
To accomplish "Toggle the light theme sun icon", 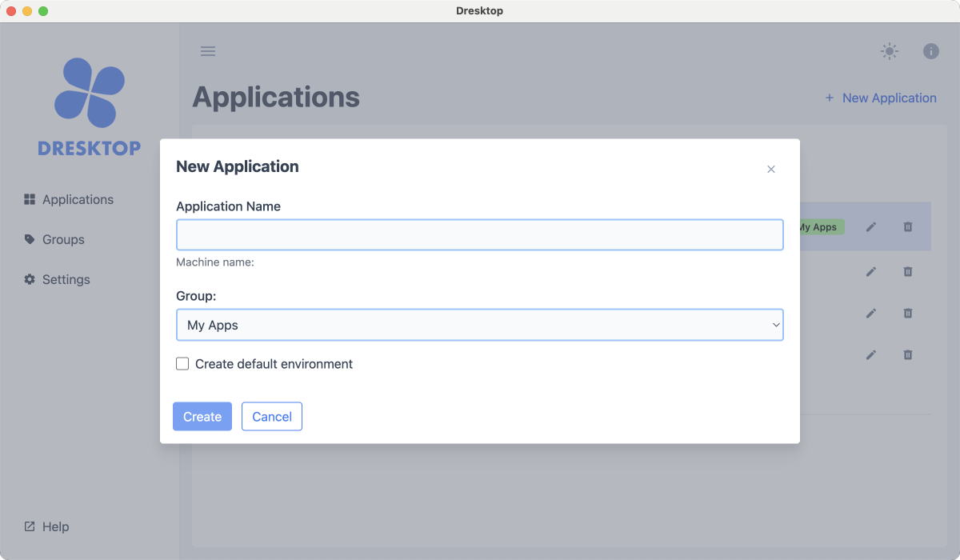I will click(889, 50).
